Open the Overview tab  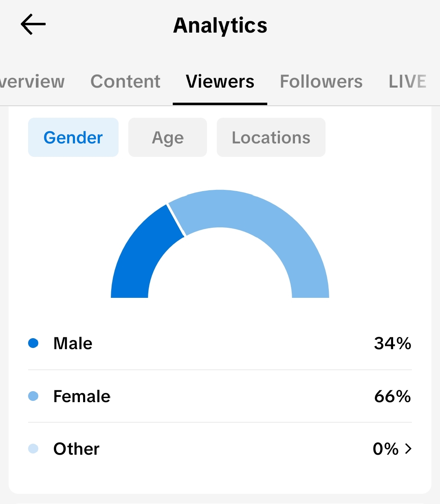point(32,81)
